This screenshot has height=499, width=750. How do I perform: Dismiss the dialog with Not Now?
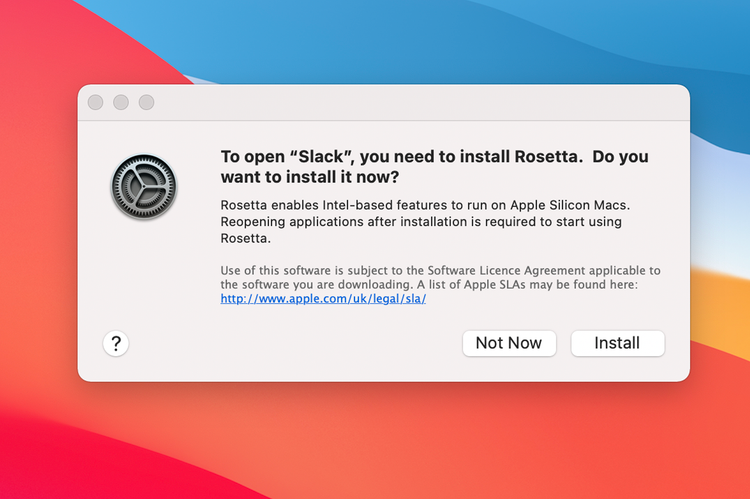click(x=508, y=343)
